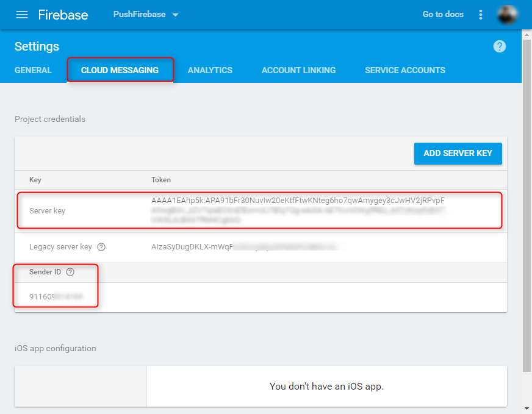Click the Key column header

coord(35,180)
